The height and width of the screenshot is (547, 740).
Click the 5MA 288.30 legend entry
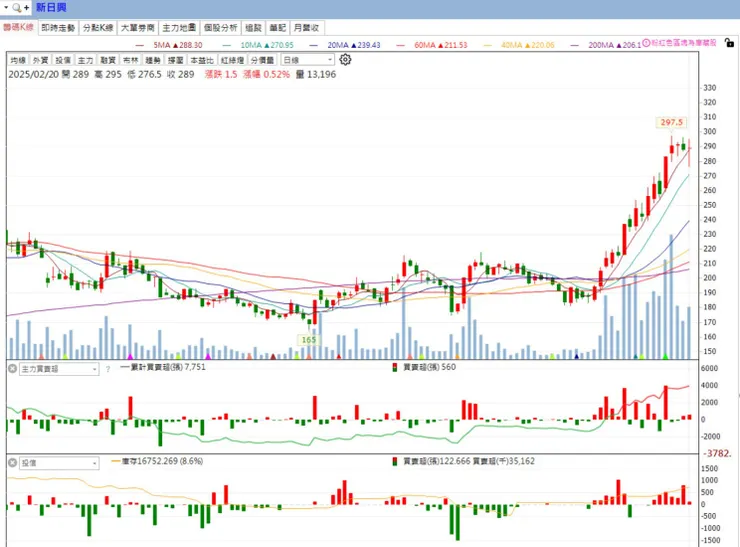coord(169,45)
